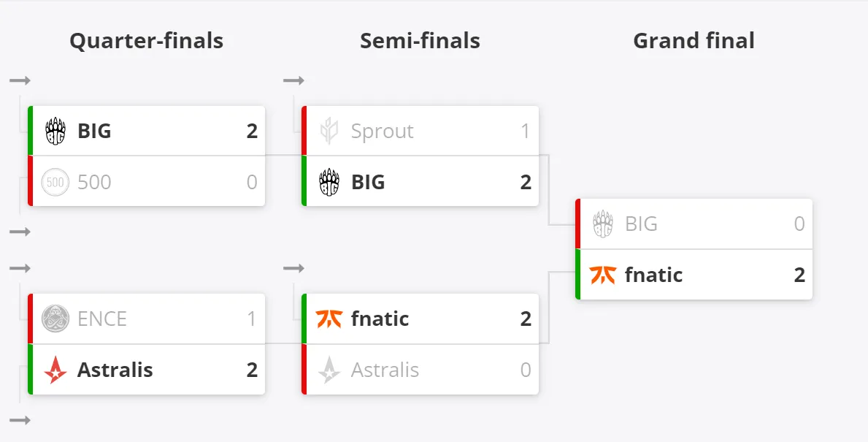This screenshot has width=868, height=442.
Task: Click the red Astralis star logo in the quarter-finals
Action: [x=55, y=370]
